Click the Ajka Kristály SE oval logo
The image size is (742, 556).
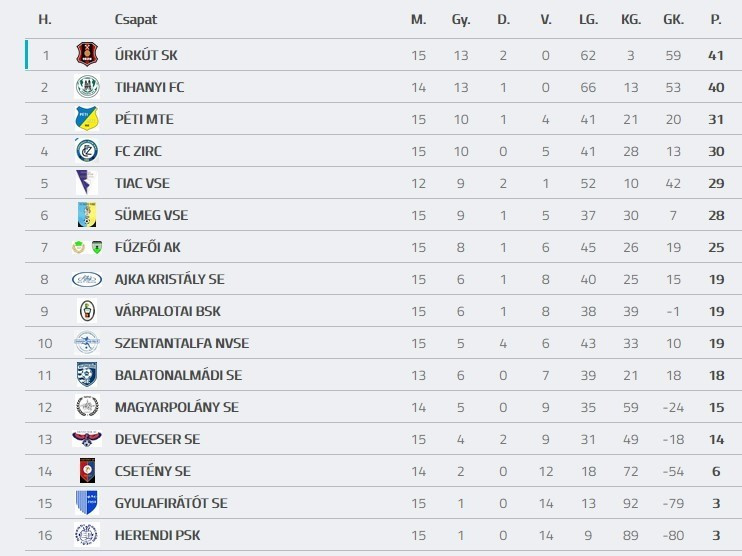click(x=87, y=279)
